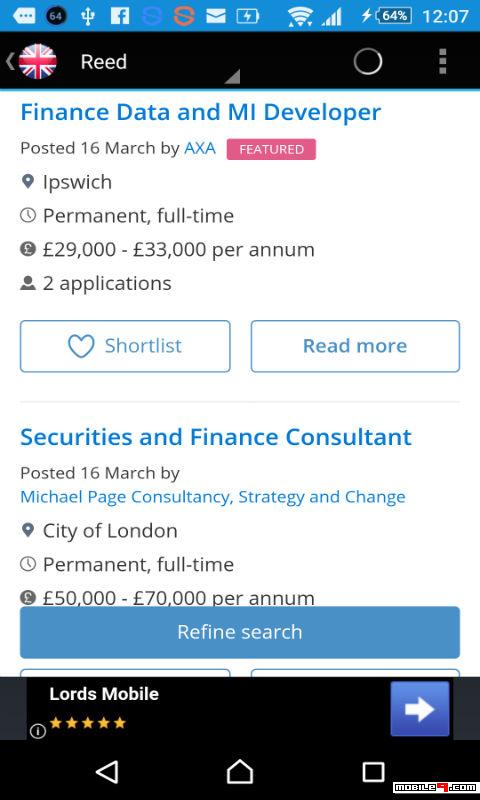480x800 pixels.
Task: Tap the Android back navigation button
Action: click(x=107, y=771)
